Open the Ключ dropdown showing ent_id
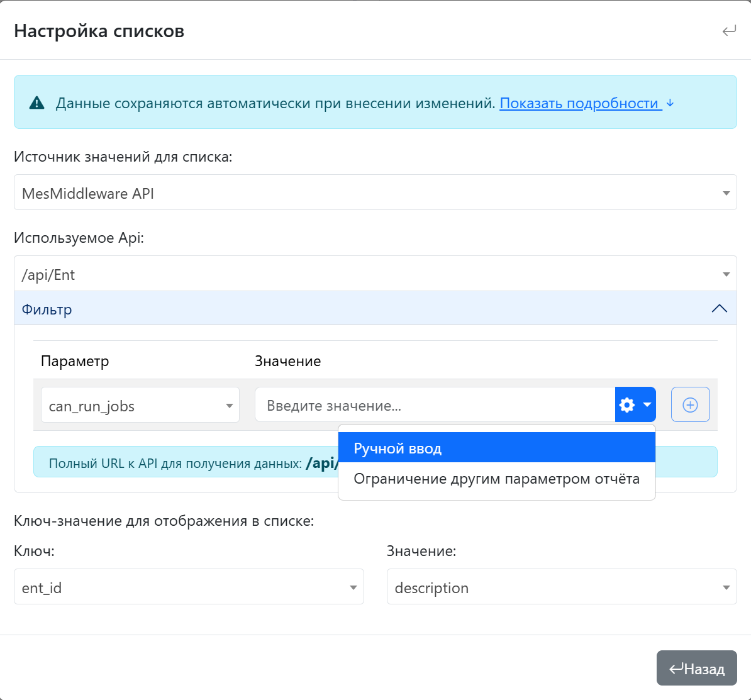Image resolution: width=751 pixels, height=700 pixels. click(189, 587)
